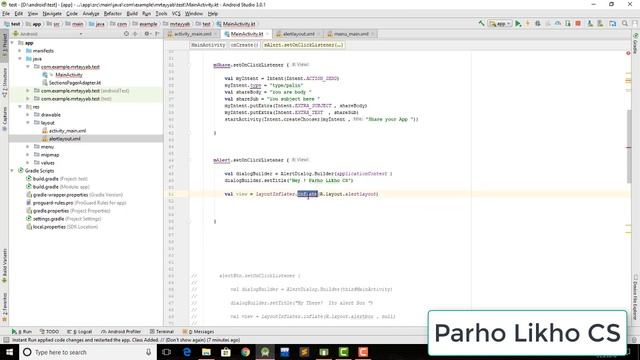Collapse the com.example.mrtayyab.test package node
Viewport: 640px width, 360px height.
28,67
